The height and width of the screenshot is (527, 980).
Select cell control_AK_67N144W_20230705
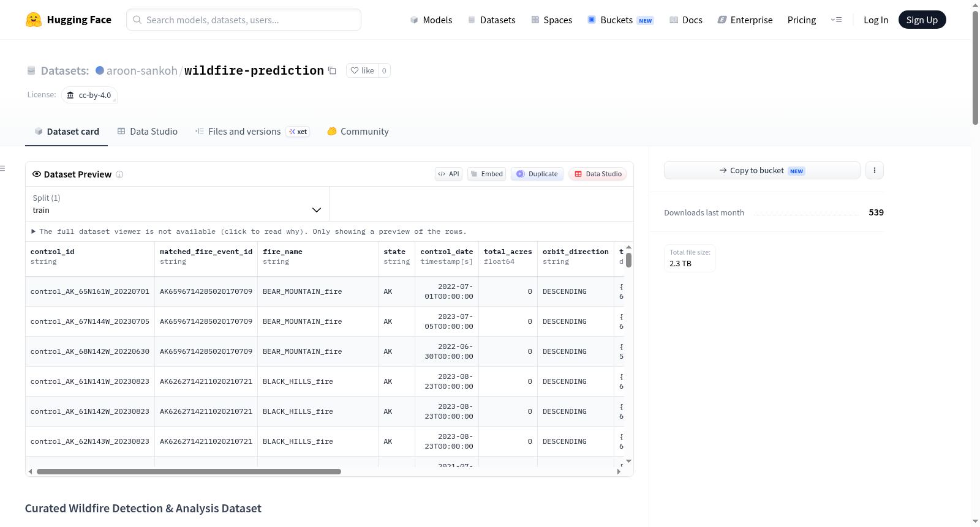[x=90, y=321]
